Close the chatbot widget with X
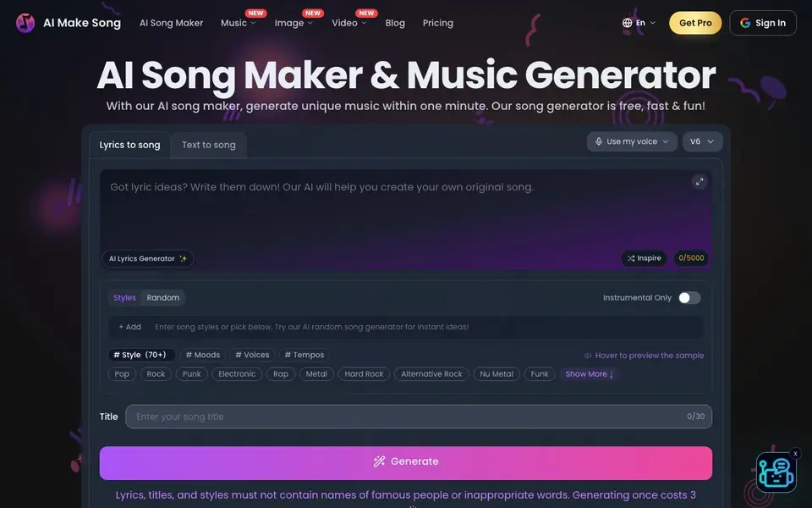Screen dimensions: 812x508 (795, 453)
